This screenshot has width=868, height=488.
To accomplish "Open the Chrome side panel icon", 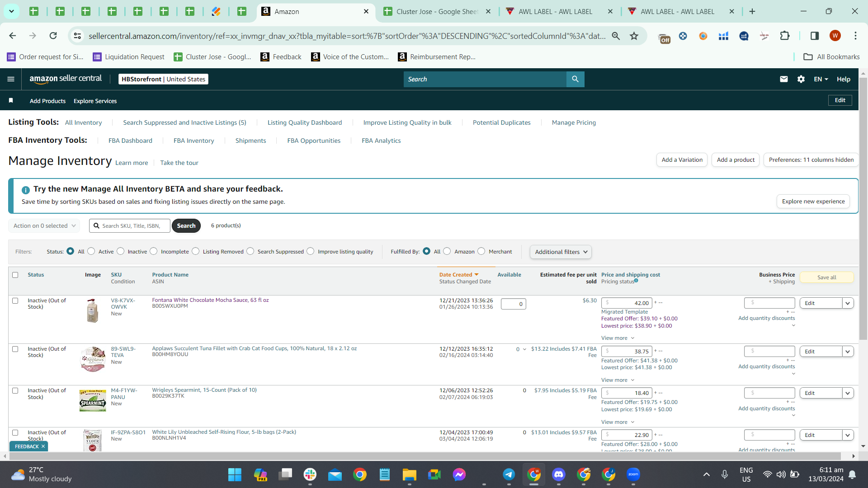I will coord(815,36).
